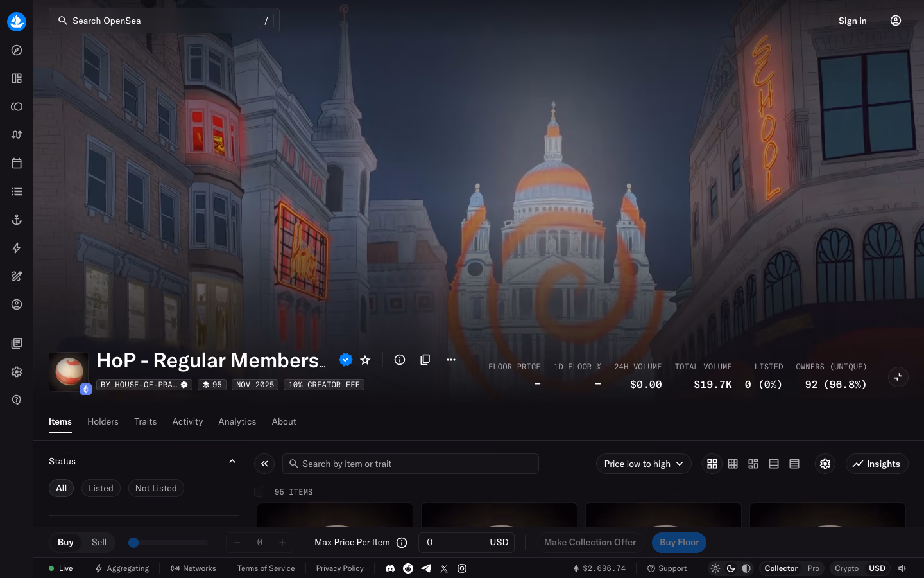Viewport: 924px width, 578px height.
Task: Collapse the filter sidebar with double chevron
Action: coord(264,464)
